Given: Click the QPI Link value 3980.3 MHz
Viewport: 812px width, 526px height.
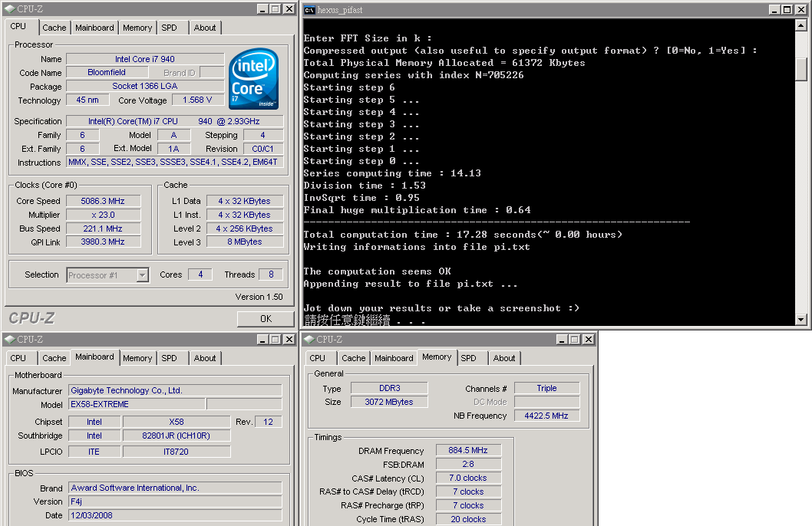Looking at the screenshot, I should [103, 242].
